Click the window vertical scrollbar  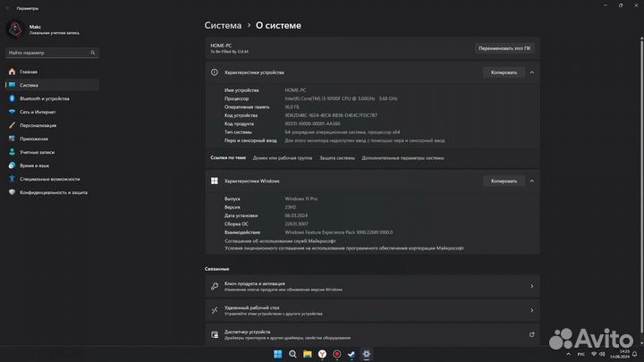tap(641, 185)
